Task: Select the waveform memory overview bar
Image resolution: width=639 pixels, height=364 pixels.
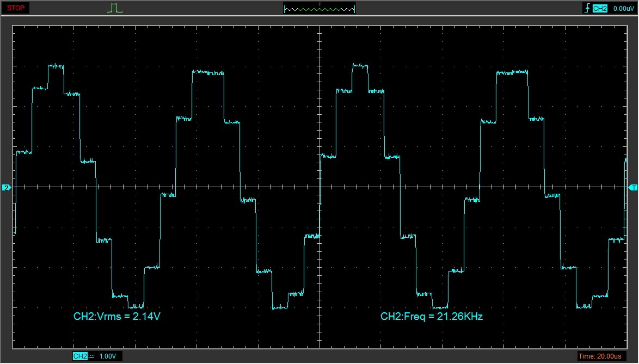Action: [x=319, y=9]
